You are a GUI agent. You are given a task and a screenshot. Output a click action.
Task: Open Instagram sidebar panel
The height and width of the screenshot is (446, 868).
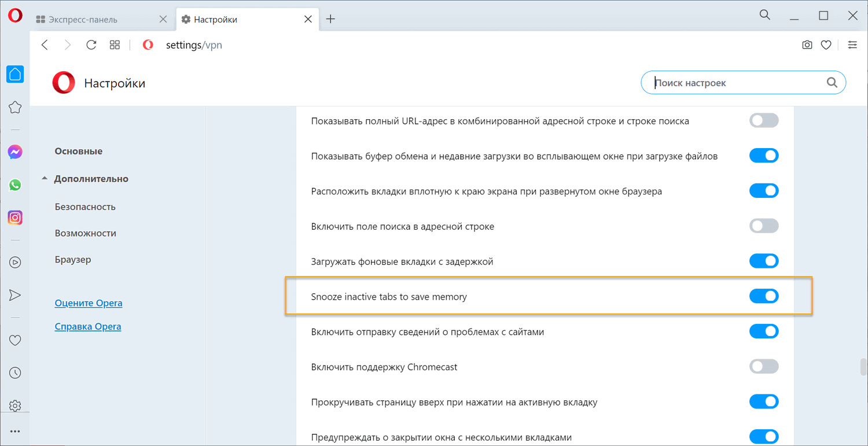[x=15, y=218]
